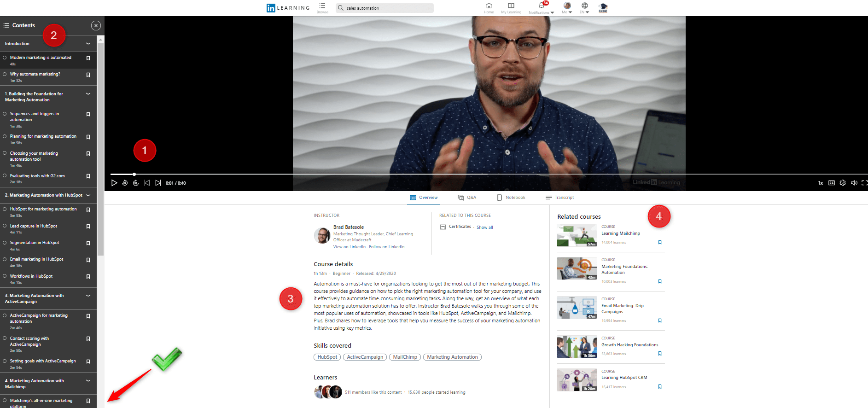Skip to the next video
This screenshot has width=868, height=408.
[158, 183]
